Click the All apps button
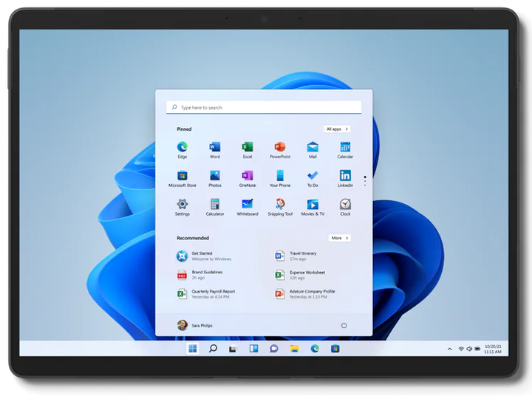The width and height of the screenshot is (532, 396). click(337, 129)
